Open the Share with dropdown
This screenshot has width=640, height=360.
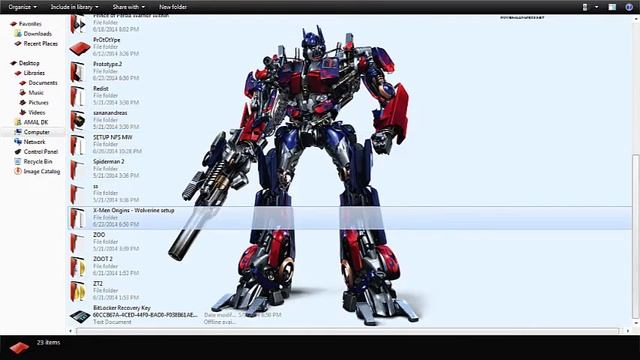click(x=129, y=7)
